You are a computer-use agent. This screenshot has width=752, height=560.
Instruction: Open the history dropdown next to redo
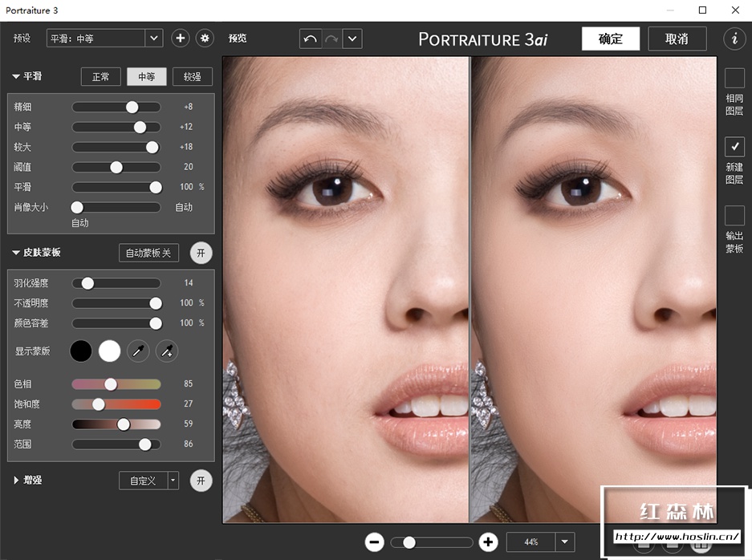[352, 39]
